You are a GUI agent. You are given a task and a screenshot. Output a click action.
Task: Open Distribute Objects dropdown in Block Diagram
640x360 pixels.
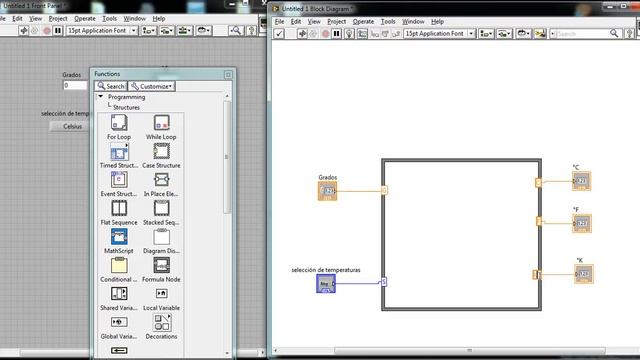click(x=504, y=33)
